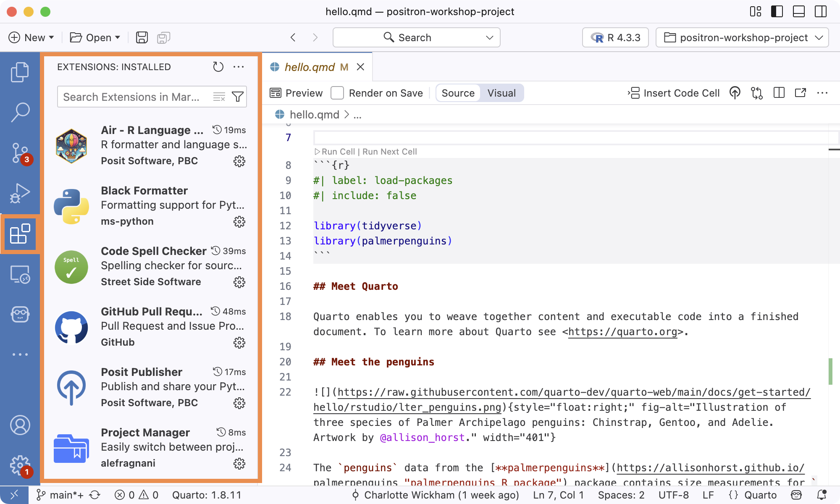Expand the Search command center dropdown
This screenshot has height=504, width=840.
pyautogui.click(x=489, y=37)
